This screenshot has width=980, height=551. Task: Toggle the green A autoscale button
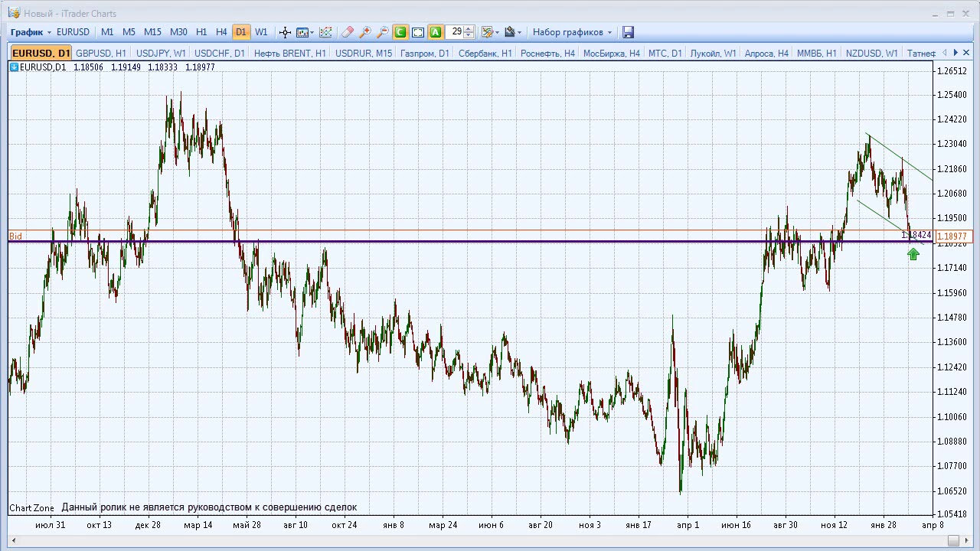pos(436,32)
